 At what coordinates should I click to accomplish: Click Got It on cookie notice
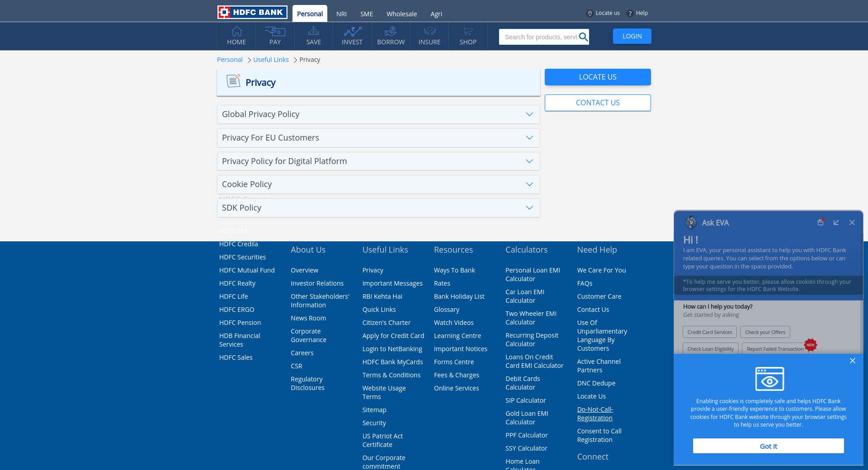coord(768,446)
